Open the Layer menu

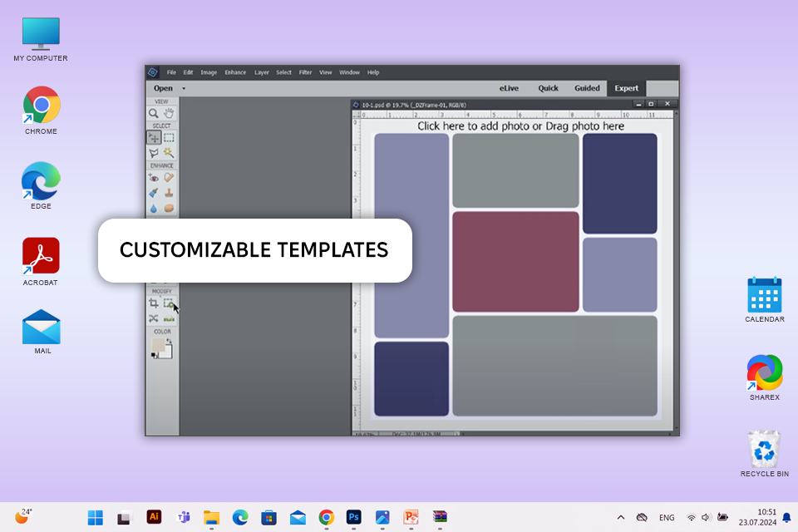point(262,72)
